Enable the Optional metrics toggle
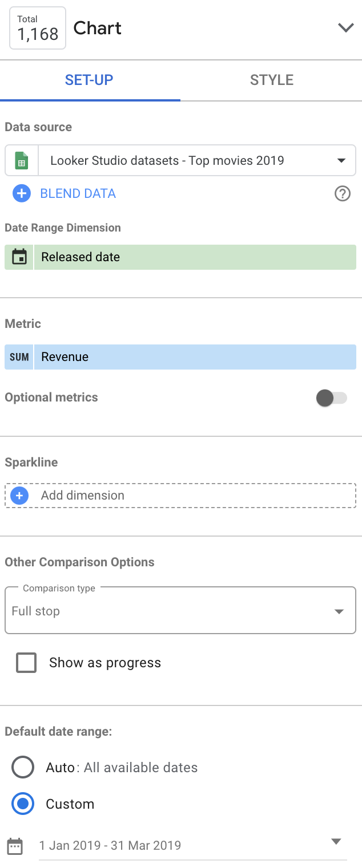 [332, 398]
